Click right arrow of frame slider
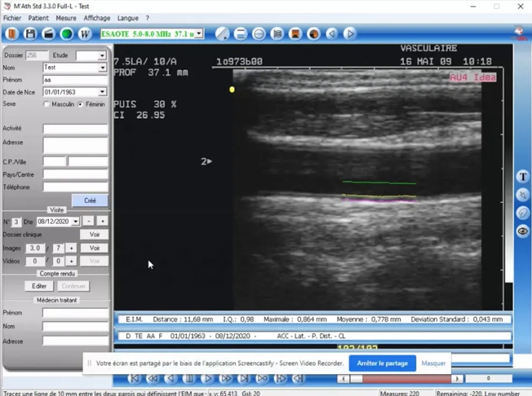The width and height of the screenshot is (532, 396). coord(457,378)
